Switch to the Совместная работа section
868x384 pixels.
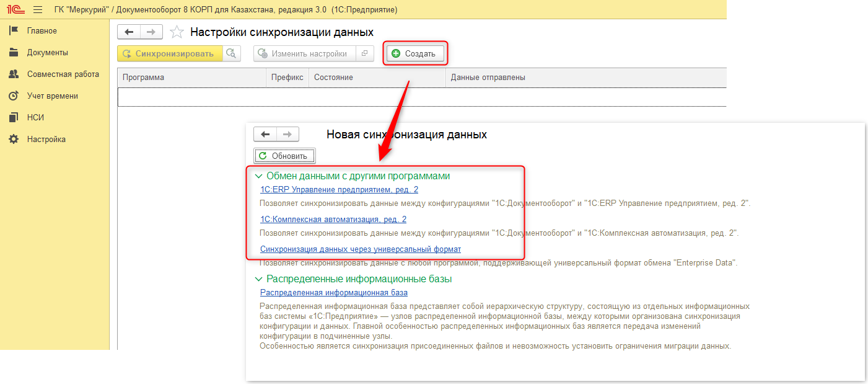pyautogui.click(x=63, y=74)
